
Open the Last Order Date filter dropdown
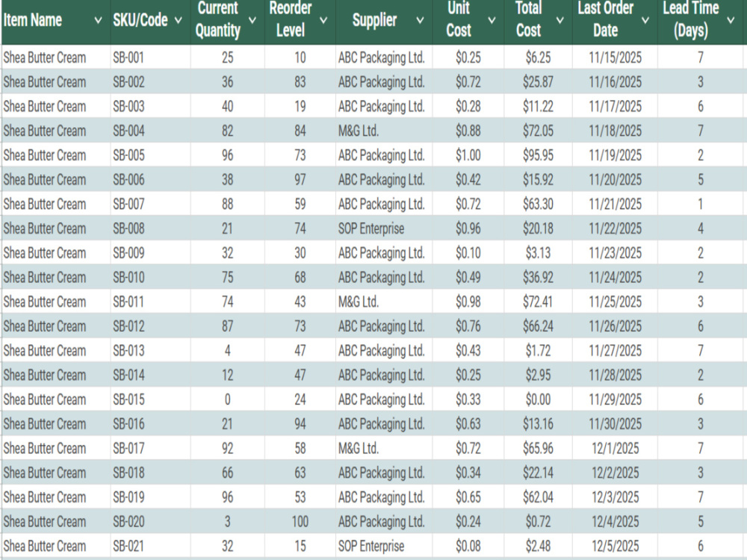pos(645,20)
